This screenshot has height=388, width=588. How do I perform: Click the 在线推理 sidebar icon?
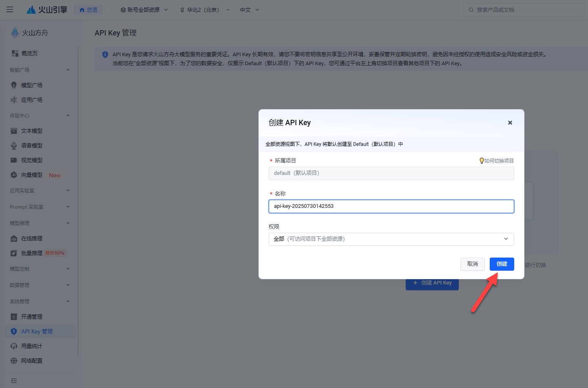[14, 238]
